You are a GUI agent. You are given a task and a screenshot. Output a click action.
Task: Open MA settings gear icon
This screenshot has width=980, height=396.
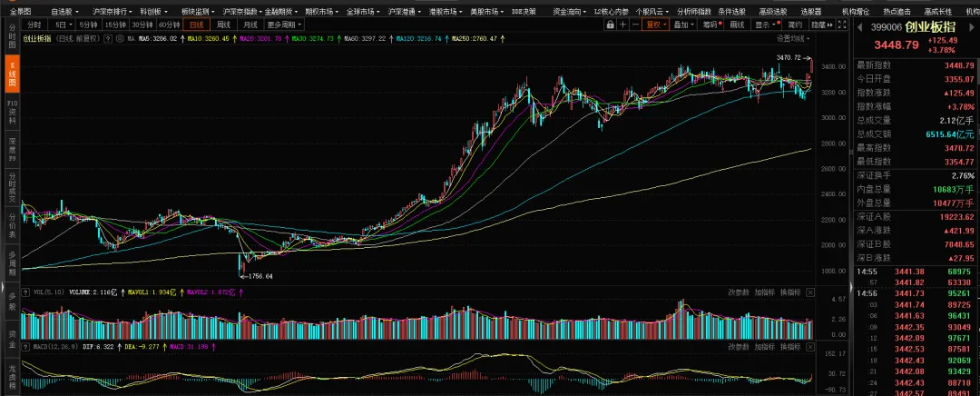click(120, 39)
